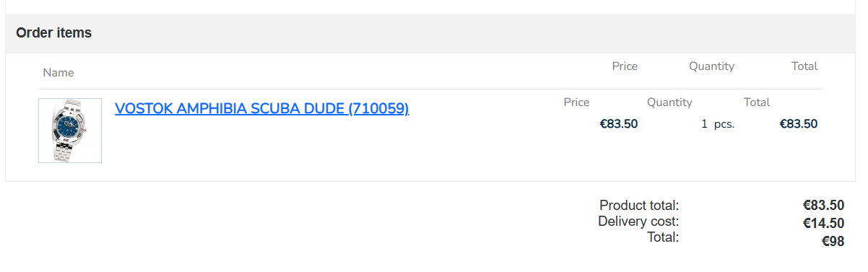Click the Delivery cost label
Screen dimensions: 868x272
pyautogui.click(x=638, y=221)
